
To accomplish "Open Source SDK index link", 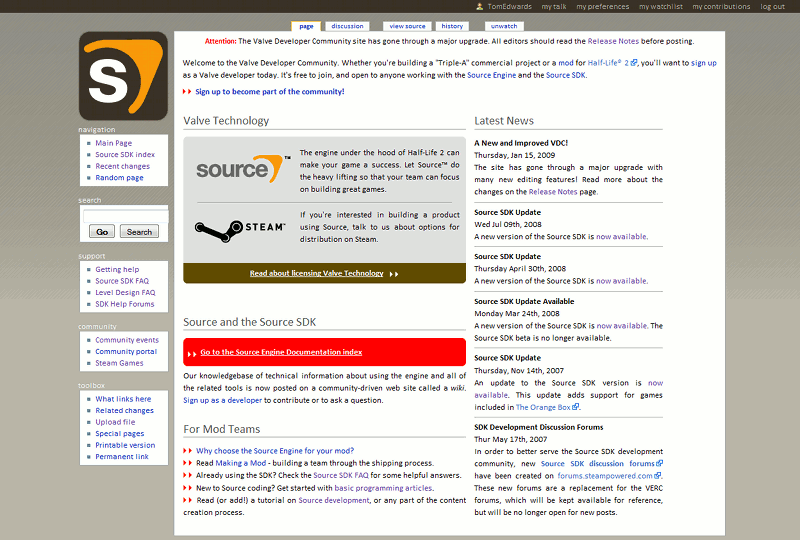I will point(125,154).
